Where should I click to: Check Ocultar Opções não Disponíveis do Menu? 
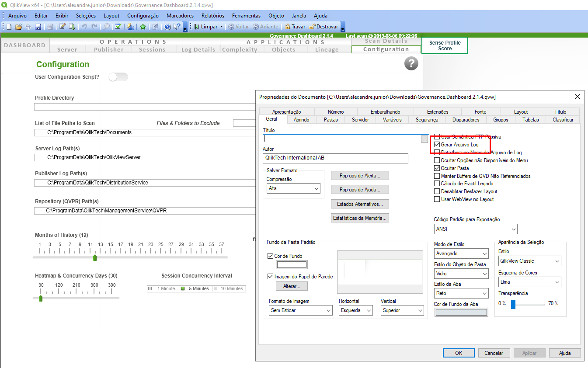pyautogui.click(x=437, y=160)
